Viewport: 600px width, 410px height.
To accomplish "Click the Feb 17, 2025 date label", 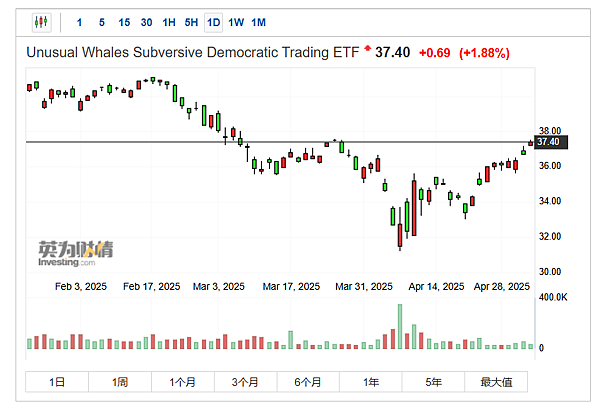I will click(x=152, y=286).
